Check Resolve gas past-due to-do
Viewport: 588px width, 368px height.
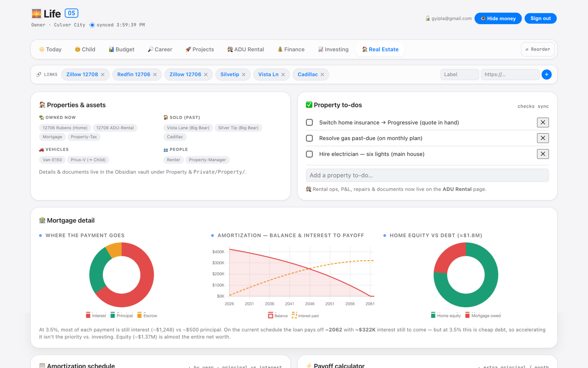(x=309, y=138)
